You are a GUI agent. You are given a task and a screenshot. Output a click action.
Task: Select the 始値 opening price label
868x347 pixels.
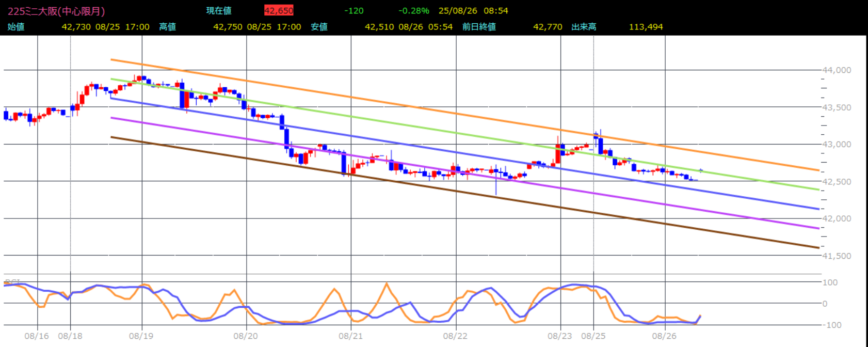16,27
